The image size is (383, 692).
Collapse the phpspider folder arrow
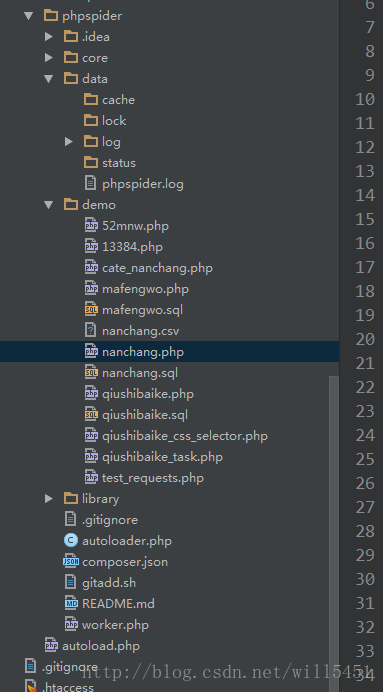click(29, 16)
